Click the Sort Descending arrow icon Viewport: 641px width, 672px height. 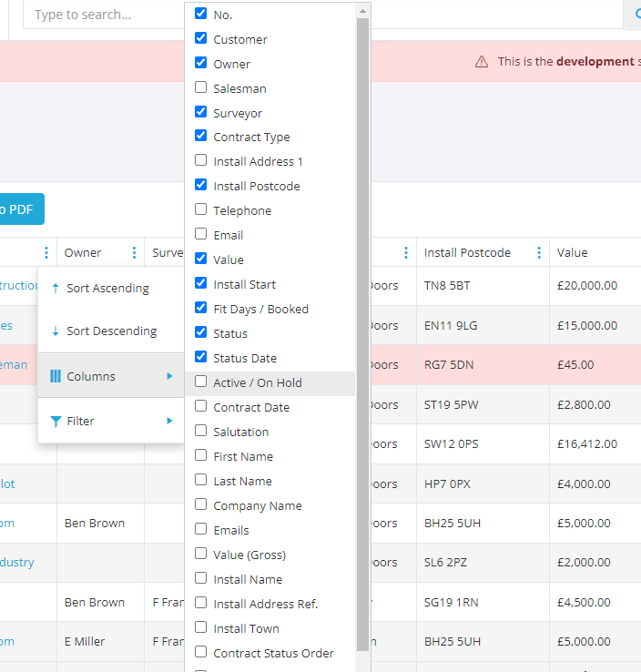[x=56, y=331]
